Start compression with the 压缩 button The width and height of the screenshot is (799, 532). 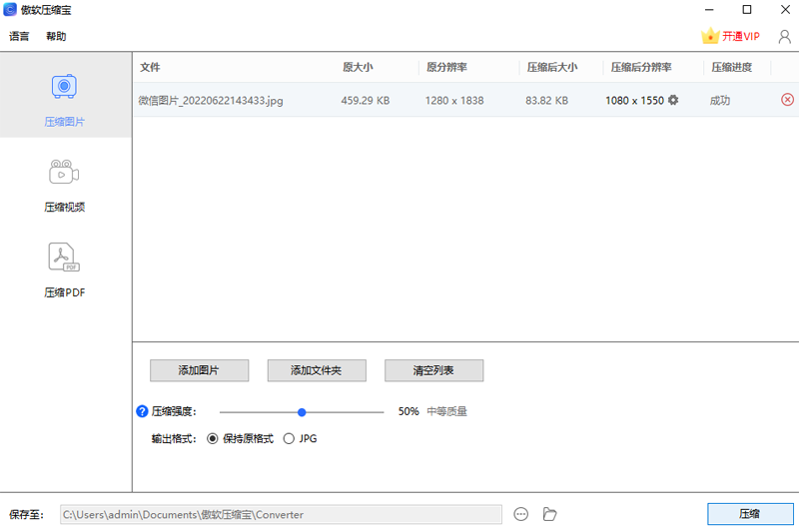tap(749, 514)
